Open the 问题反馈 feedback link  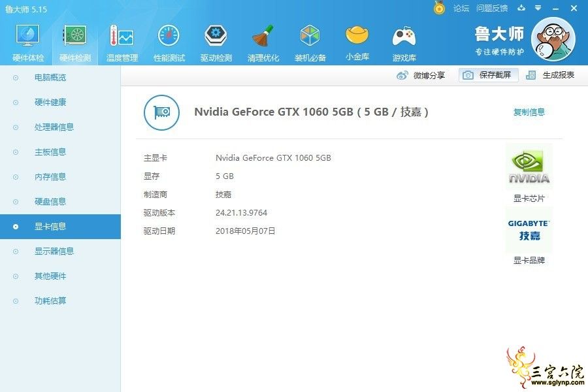[x=492, y=8]
